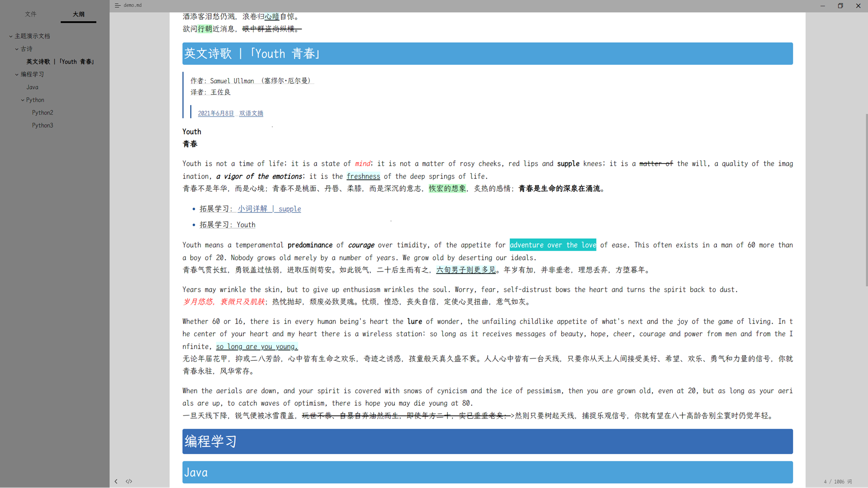
Task: Minimize the Typora window
Action: click(x=823, y=6)
